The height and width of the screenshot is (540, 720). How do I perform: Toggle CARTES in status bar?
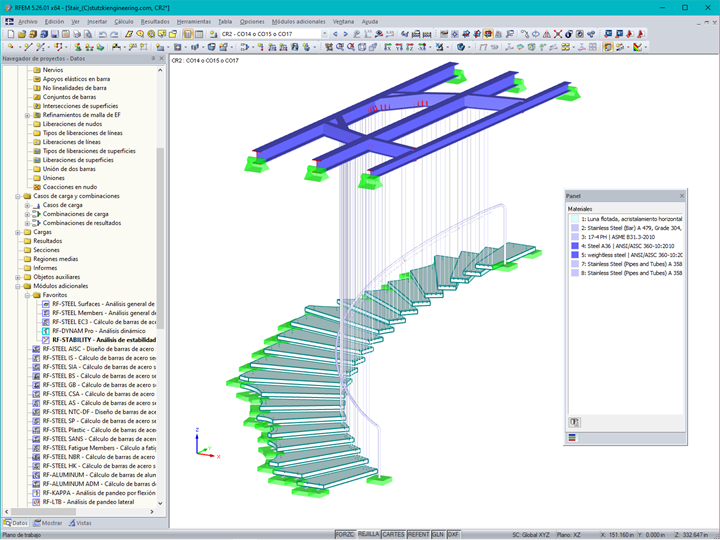(x=394, y=534)
